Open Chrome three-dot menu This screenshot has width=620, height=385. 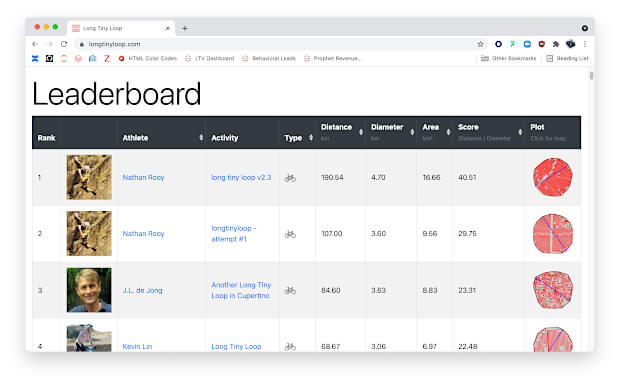(584, 44)
